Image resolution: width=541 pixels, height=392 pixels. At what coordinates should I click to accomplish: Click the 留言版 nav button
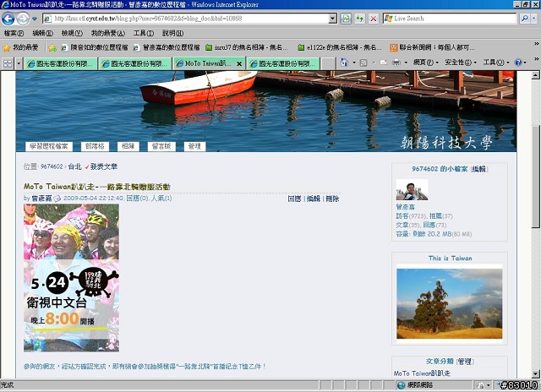click(x=161, y=146)
